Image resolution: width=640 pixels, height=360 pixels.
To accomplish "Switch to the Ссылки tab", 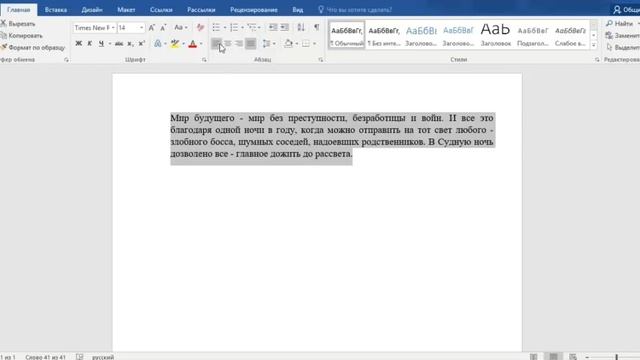I will pos(161,9).
